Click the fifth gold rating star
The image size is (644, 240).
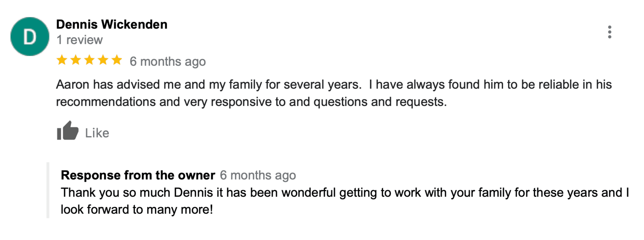coord(117,60)
